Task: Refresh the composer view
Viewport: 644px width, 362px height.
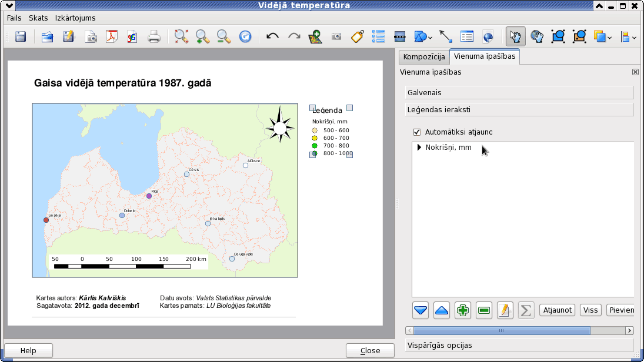Action: 245,37
